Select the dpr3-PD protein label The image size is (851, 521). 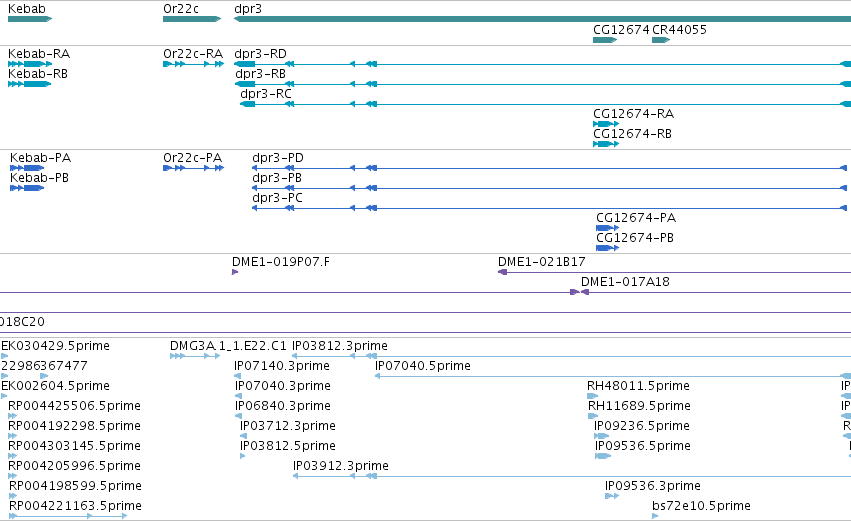tap(278, 158)
